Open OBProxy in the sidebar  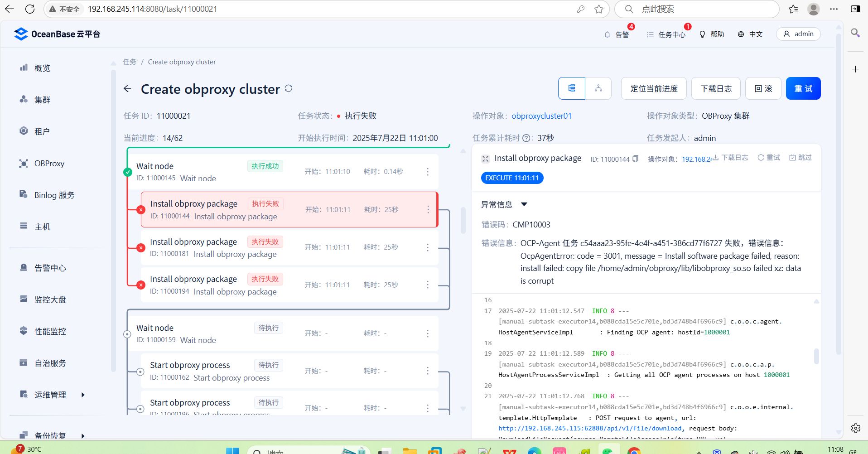click(x=49, y=164)
